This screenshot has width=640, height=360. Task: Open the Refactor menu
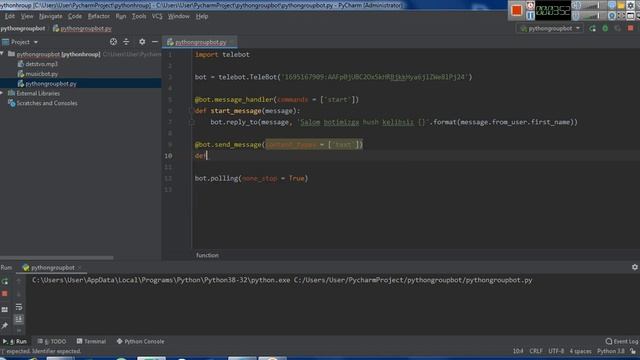99,16
